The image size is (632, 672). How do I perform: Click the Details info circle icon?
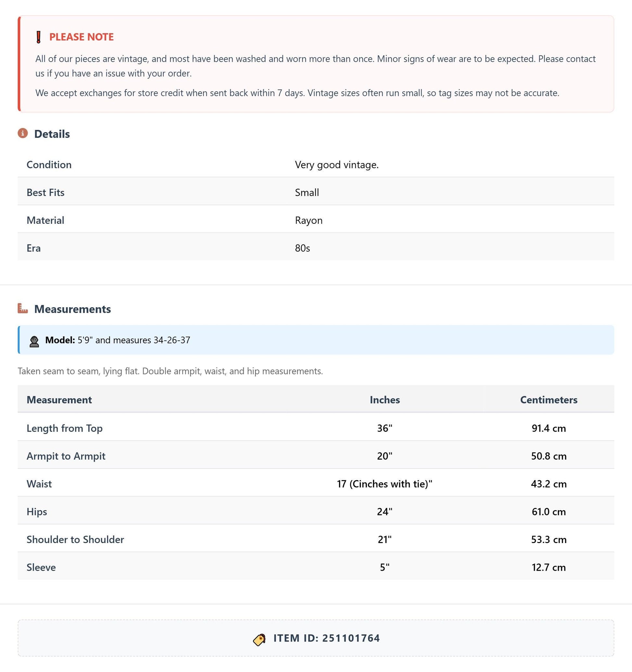(x=23, y=133)
